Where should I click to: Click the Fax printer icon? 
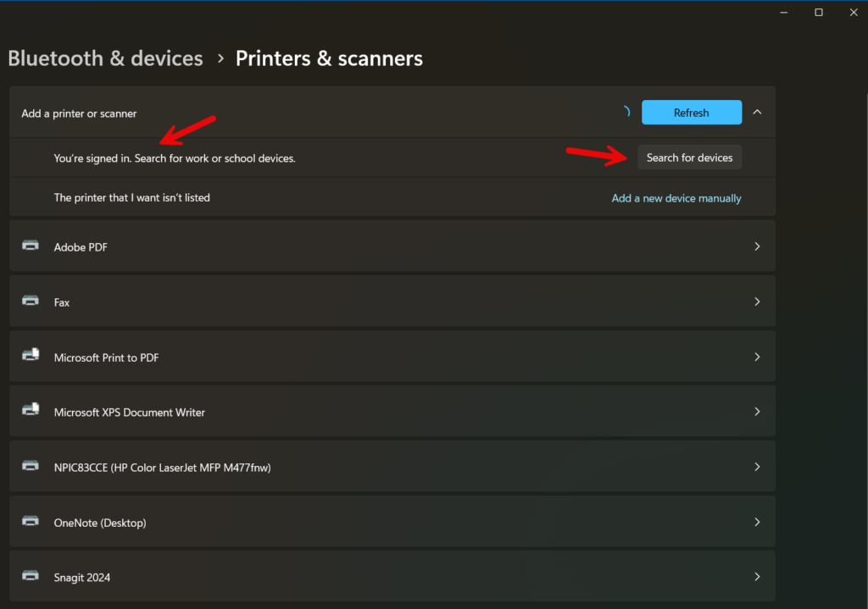[31, 301]
